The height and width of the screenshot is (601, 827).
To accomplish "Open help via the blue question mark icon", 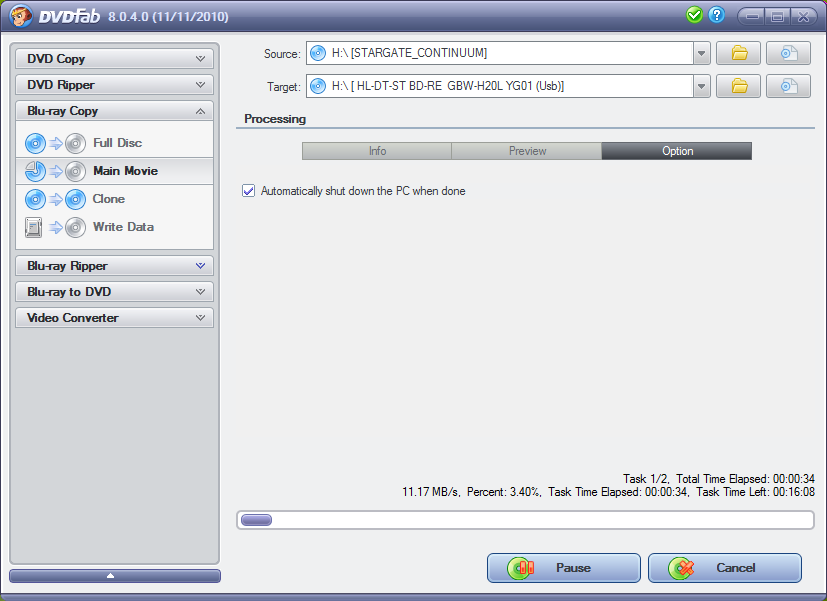I will click(716, 15).
